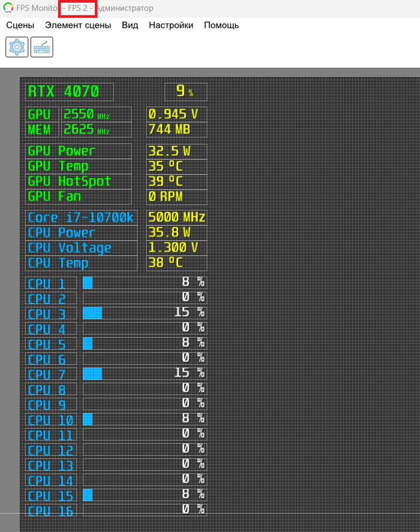Select the GPU load 9 % value

186,92
